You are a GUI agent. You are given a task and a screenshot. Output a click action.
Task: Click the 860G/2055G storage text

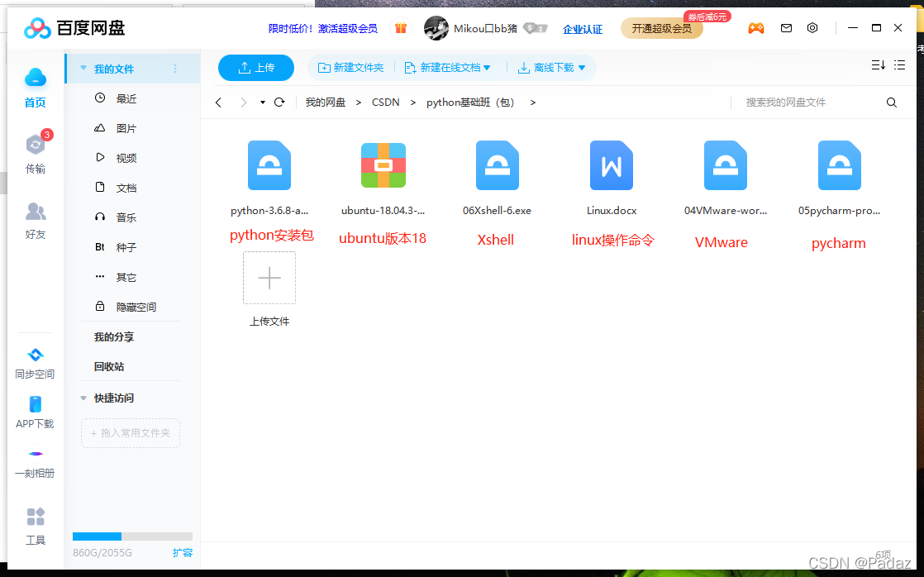(x=102, y=553)
